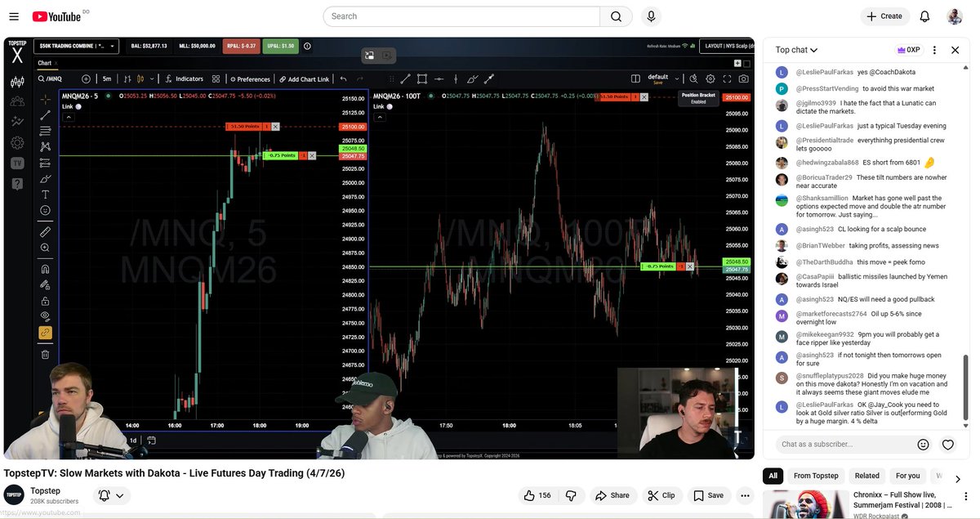Screen dimensions: 980x519
Task: Open chart settings gear icon
Action: click(710, 79)
